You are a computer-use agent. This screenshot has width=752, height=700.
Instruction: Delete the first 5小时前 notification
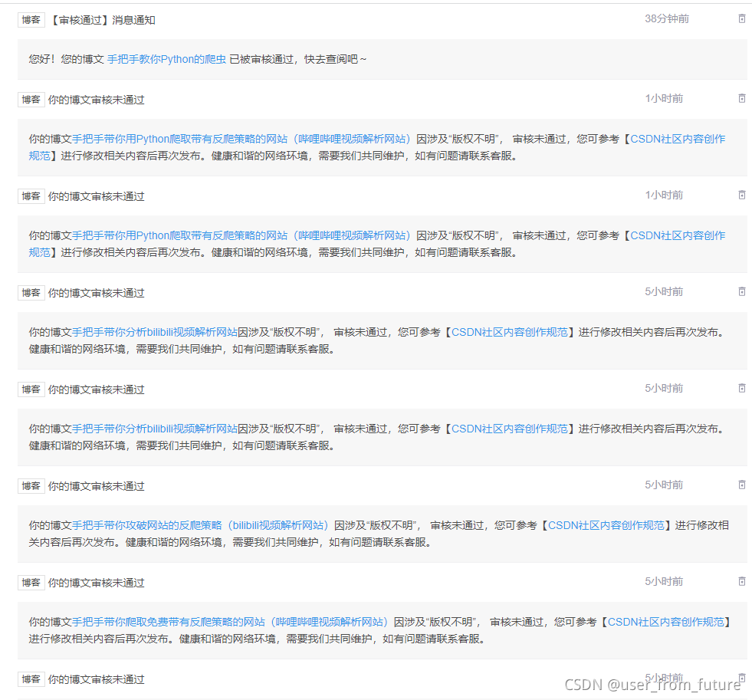[x=741, y=291]
